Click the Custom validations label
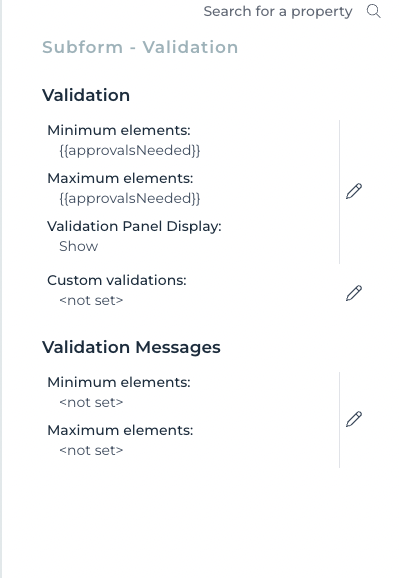This screenshot has width=399, height=578. [117, 280]
